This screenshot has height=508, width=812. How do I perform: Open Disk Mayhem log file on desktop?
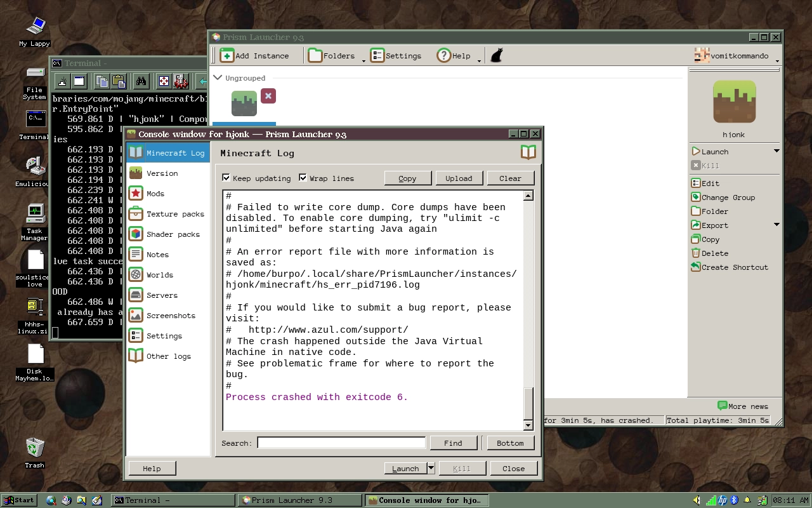(35, 363)
